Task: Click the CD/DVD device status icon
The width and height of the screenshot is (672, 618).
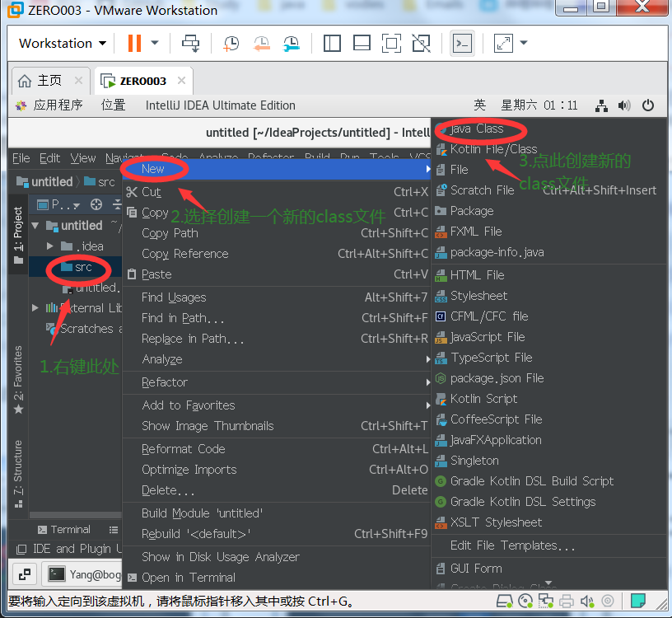Action: pyautogui.click(x=525, y=602)
